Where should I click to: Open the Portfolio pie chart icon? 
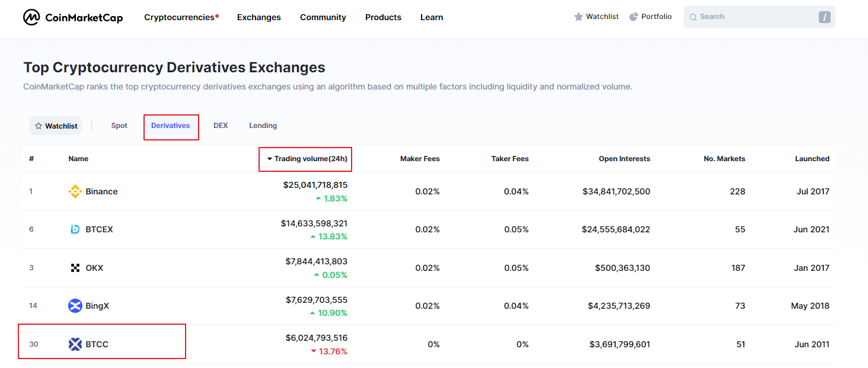point(633,17)
